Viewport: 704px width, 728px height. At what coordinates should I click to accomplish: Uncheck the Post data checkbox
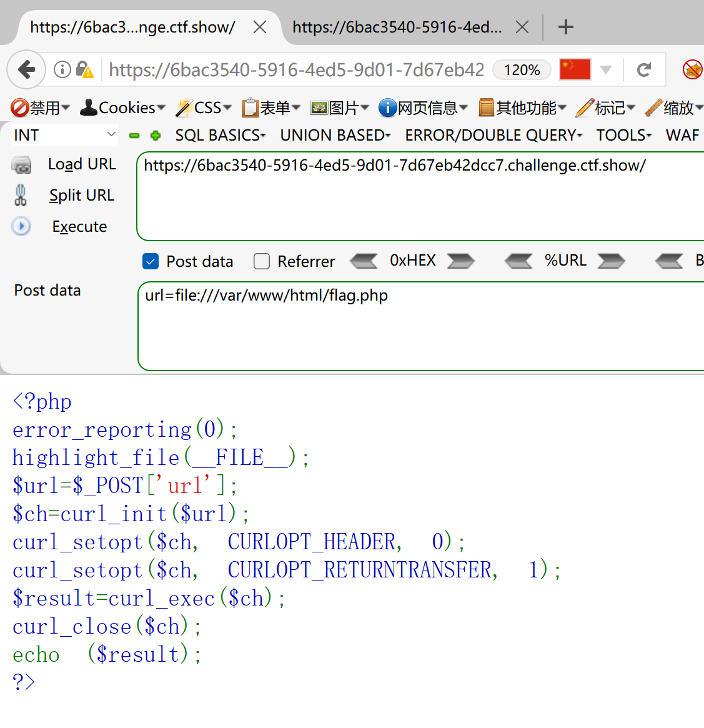point(151,261)
